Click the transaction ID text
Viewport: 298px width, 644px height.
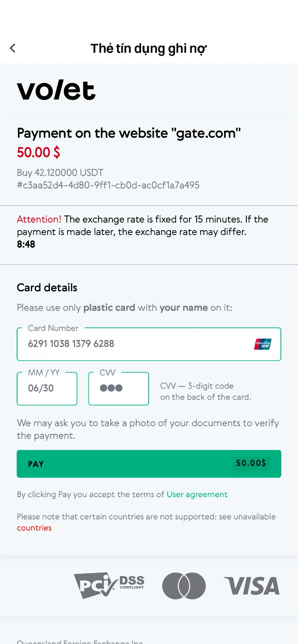point(108,185)
